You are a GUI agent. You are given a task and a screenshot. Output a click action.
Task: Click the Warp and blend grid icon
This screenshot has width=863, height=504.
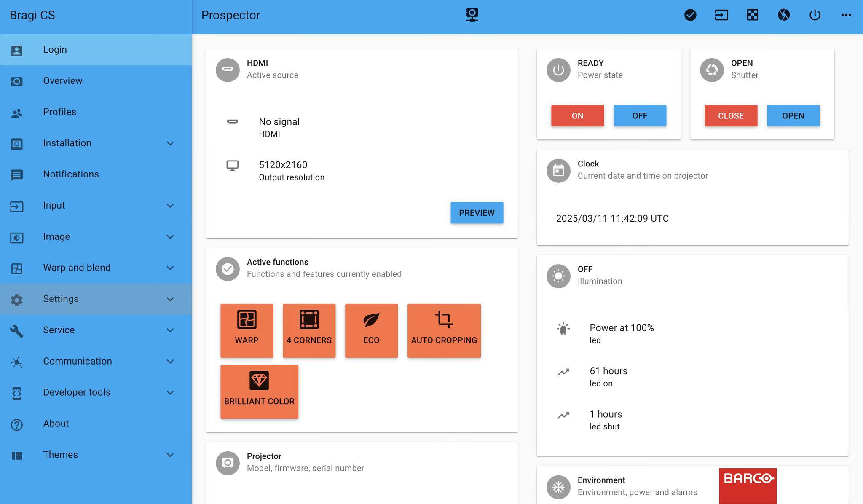tap(17, 268)
